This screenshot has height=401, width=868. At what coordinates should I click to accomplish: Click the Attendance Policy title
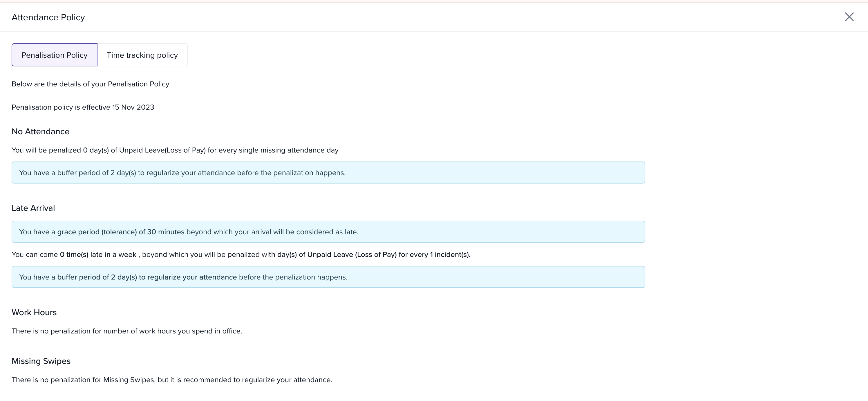point(48,17)
